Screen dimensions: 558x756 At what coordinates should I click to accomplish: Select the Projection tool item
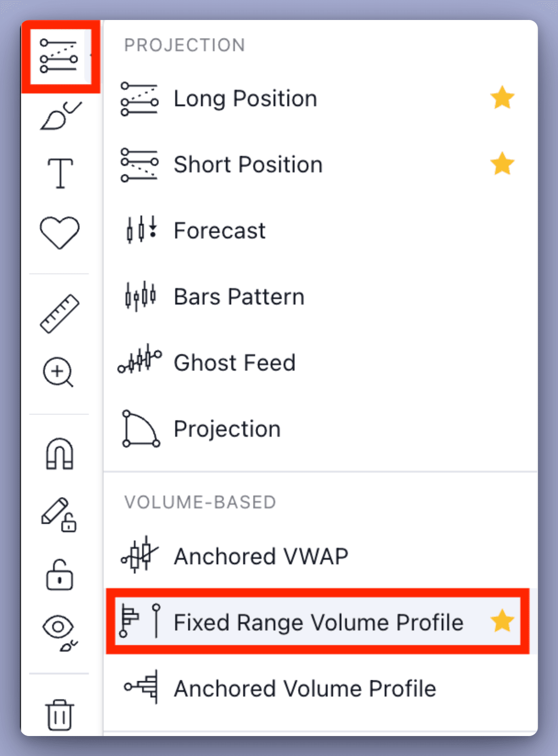(227, 428)
